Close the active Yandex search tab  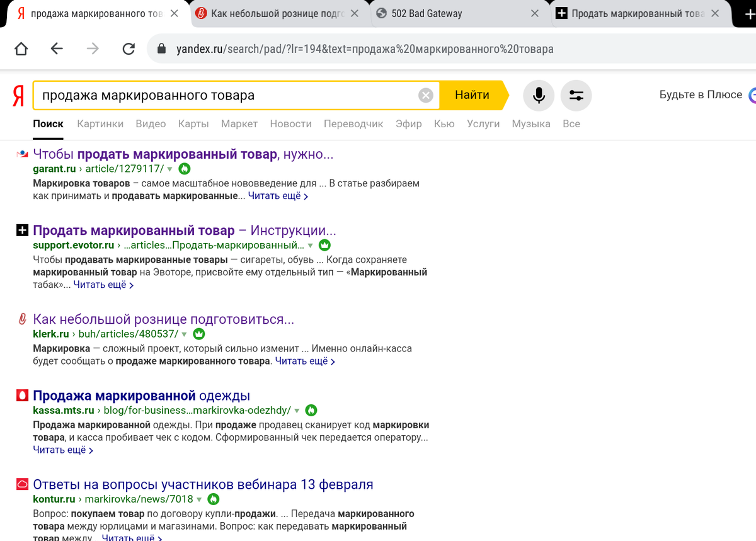click(175, 13)
